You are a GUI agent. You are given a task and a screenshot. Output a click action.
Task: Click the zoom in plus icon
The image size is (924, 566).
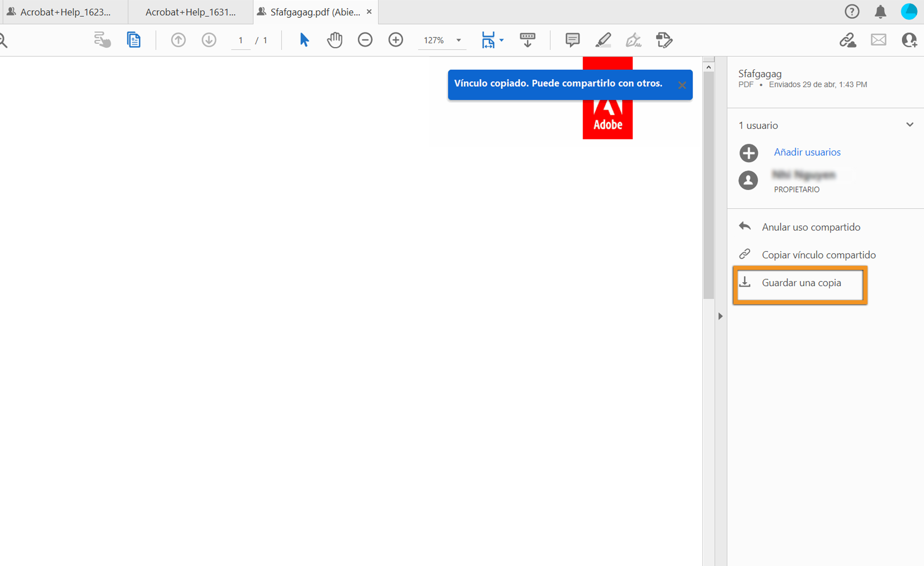point(395,40)
